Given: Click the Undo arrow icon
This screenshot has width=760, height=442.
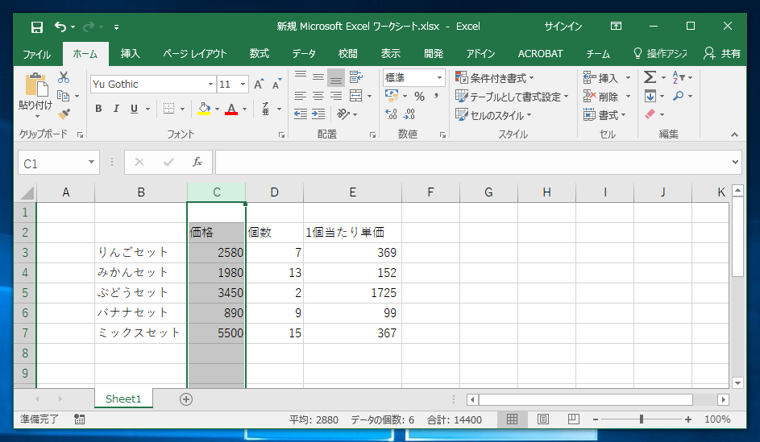Looking at the screenshot, I should tap(60, 27).
